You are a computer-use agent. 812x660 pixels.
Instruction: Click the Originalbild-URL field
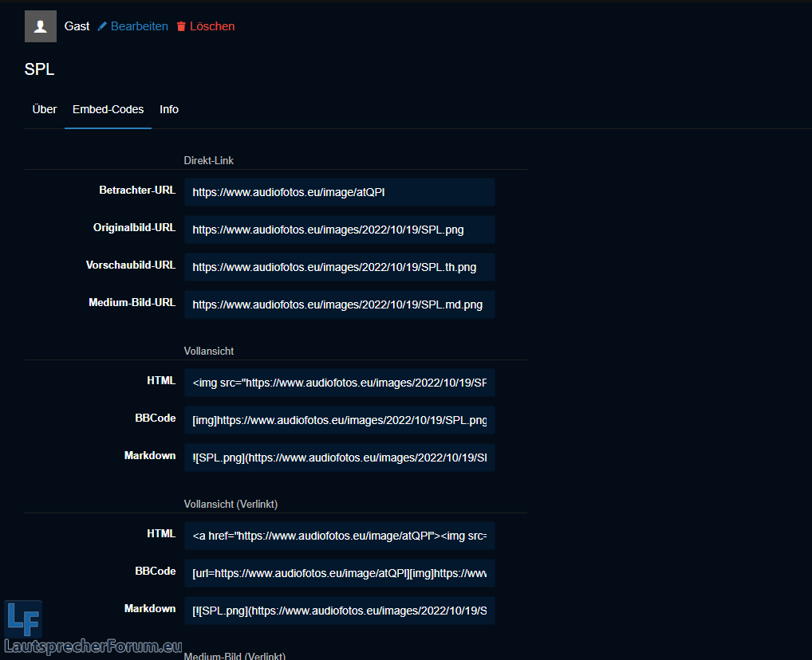339,230
